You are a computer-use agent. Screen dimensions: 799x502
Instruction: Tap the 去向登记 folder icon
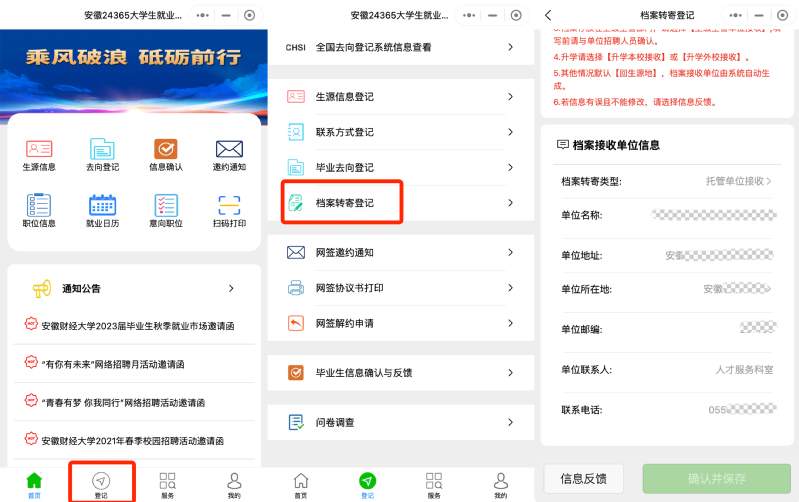coord(102,150)
